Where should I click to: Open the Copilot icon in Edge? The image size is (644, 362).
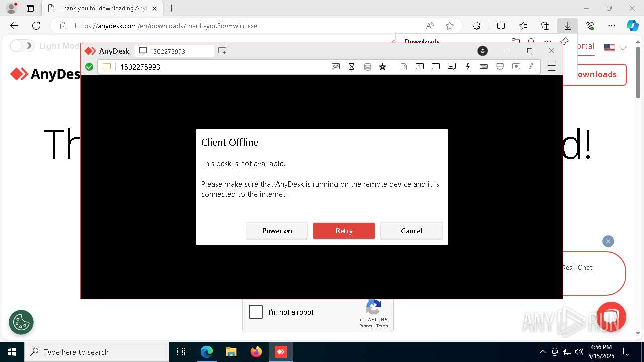click(632, 26)
